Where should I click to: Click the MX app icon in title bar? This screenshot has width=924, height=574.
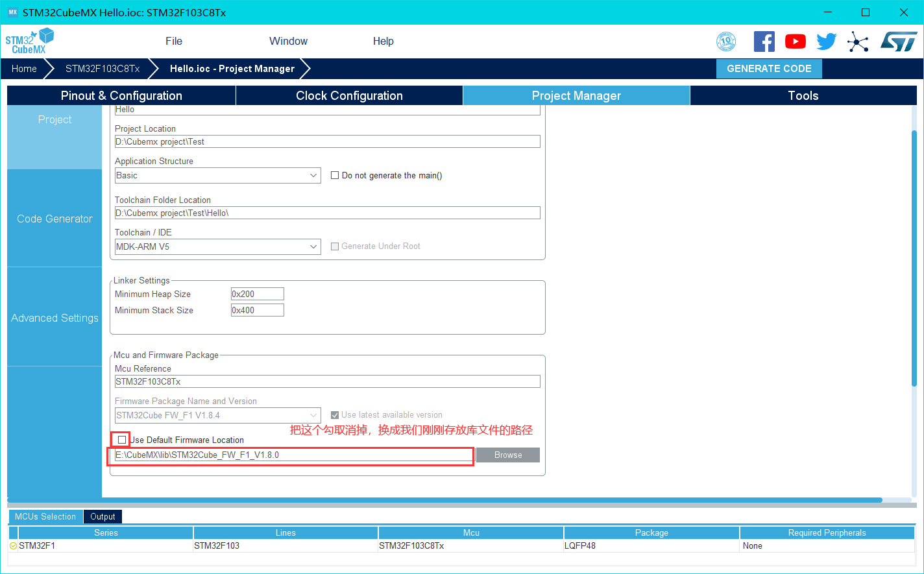tap(12, 12)
